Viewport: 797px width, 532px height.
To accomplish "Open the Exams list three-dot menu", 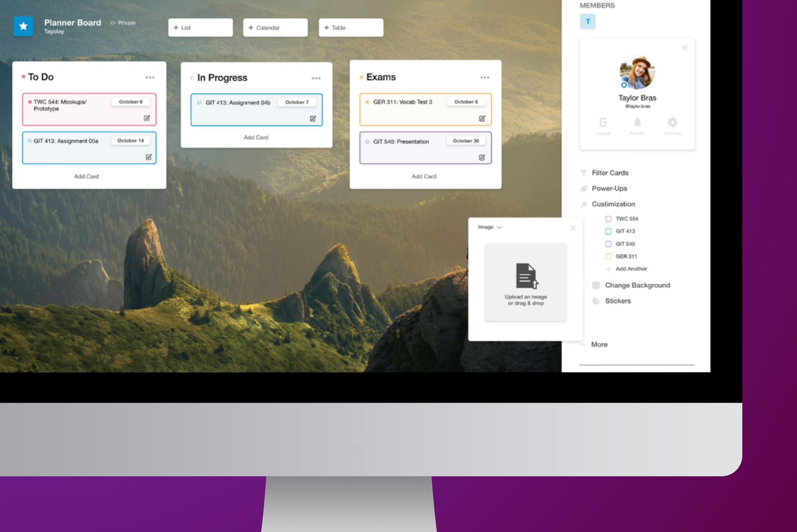I will pos(485,78).
